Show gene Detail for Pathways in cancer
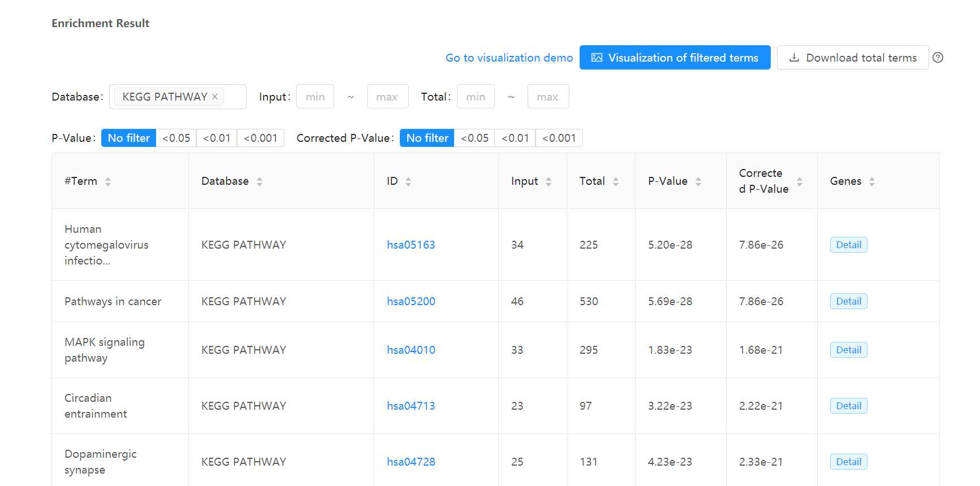980x486 pixels. pos(848,301)
